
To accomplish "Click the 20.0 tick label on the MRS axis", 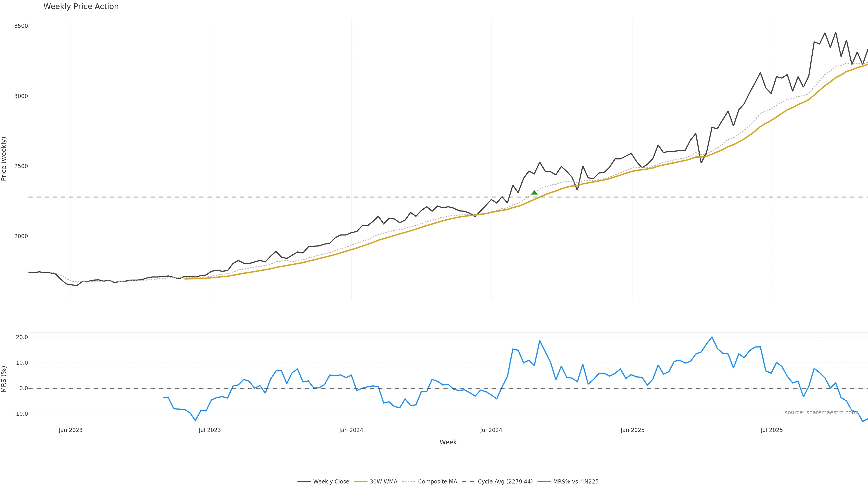I will 22,337.
